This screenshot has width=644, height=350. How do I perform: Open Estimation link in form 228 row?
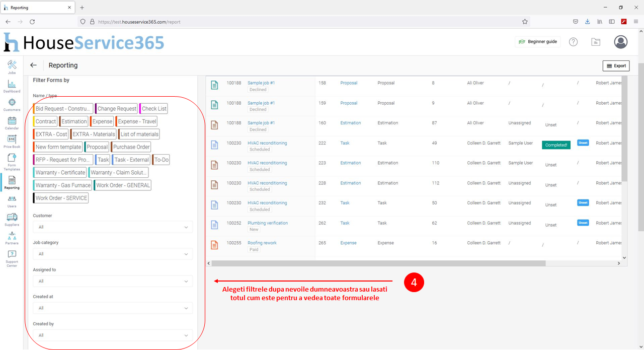tap(351, 183)
